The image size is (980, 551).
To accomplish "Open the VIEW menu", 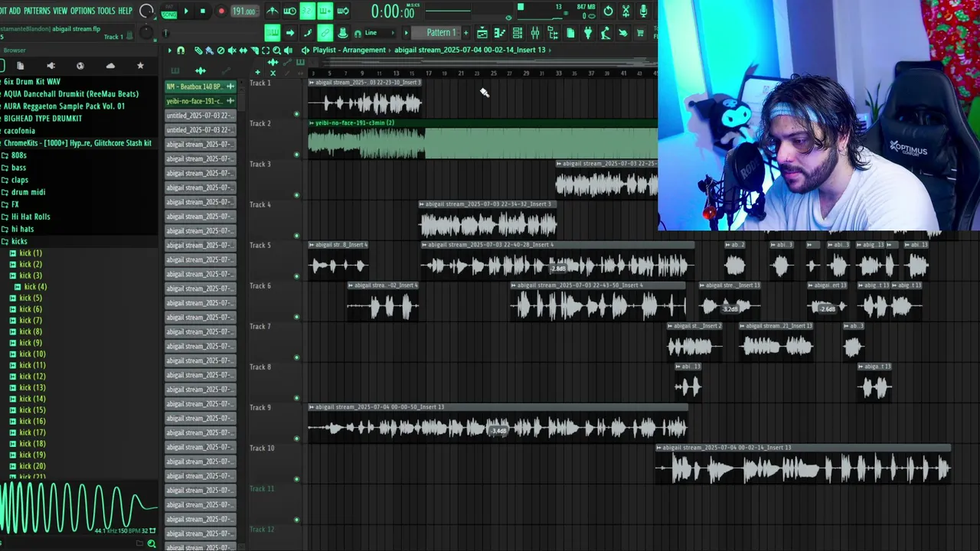I will pyautogui.click(x=60, y=11).
